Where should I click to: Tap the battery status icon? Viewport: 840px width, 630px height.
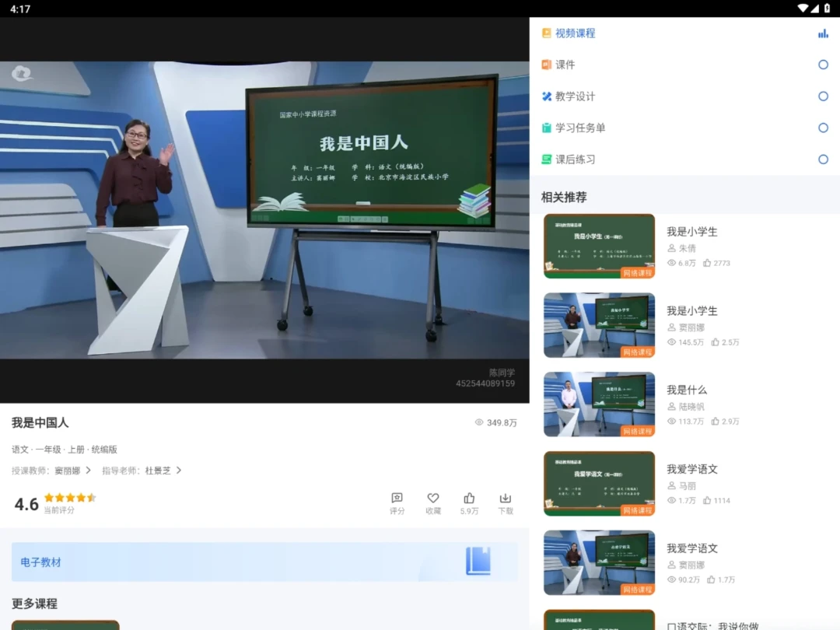(x=827, y=9)
